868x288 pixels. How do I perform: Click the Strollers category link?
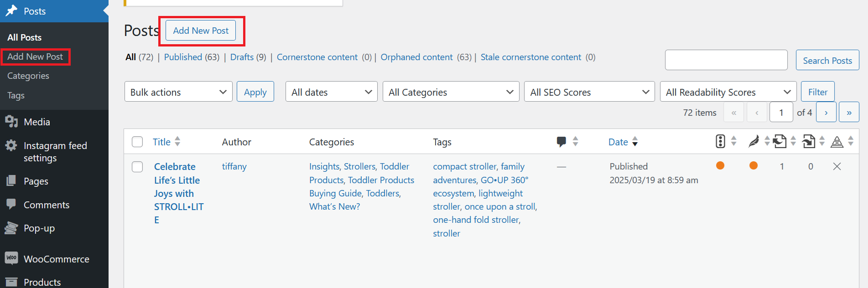(360, 166)
